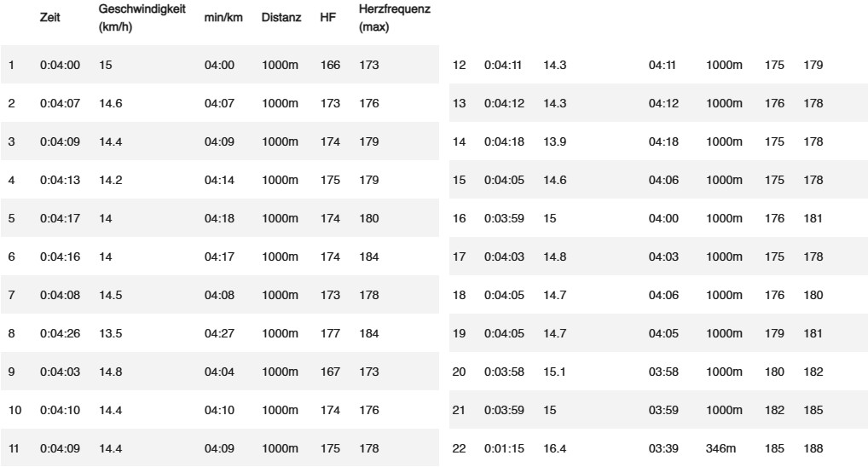Viewport: 868px width, 467px height.
Task: Select the 13.5 speed in lap 8
Action: [x=111, y=333]
